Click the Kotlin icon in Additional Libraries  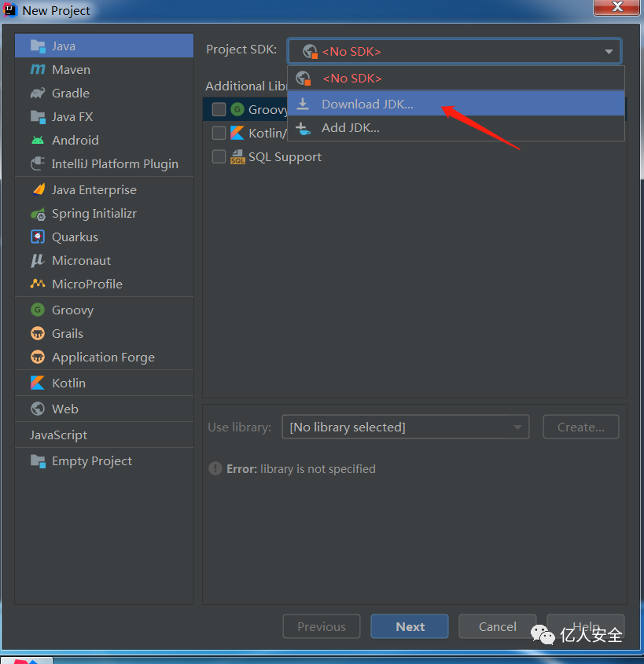point(237,134)
